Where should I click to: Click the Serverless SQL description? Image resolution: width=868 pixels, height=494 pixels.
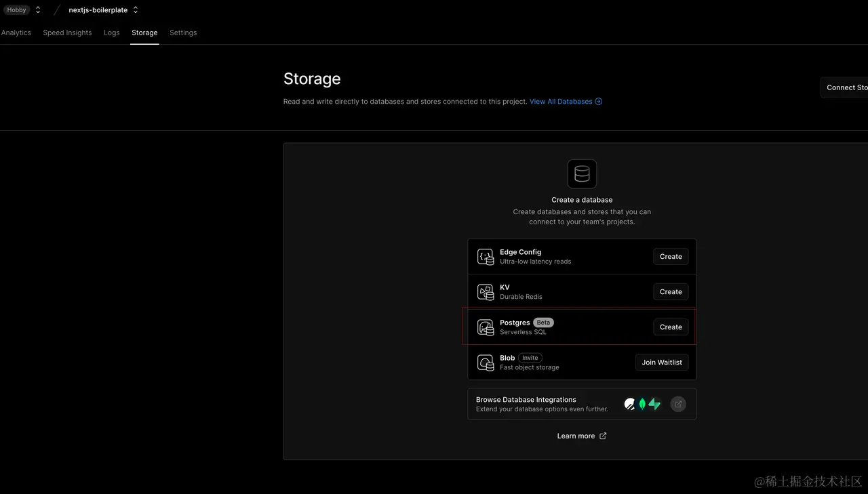[523, 332]
